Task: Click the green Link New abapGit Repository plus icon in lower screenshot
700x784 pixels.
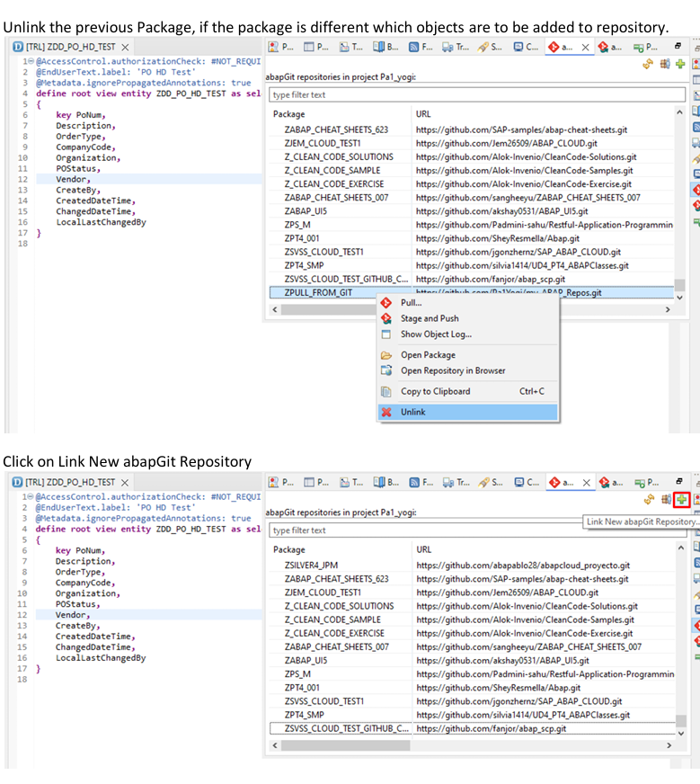Action: (681, 499)
